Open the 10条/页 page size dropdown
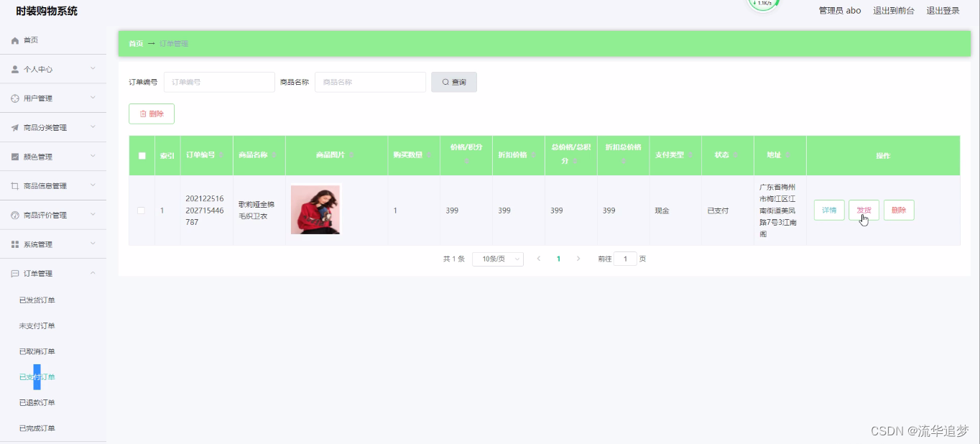980x444 pixels. [498, 259]
